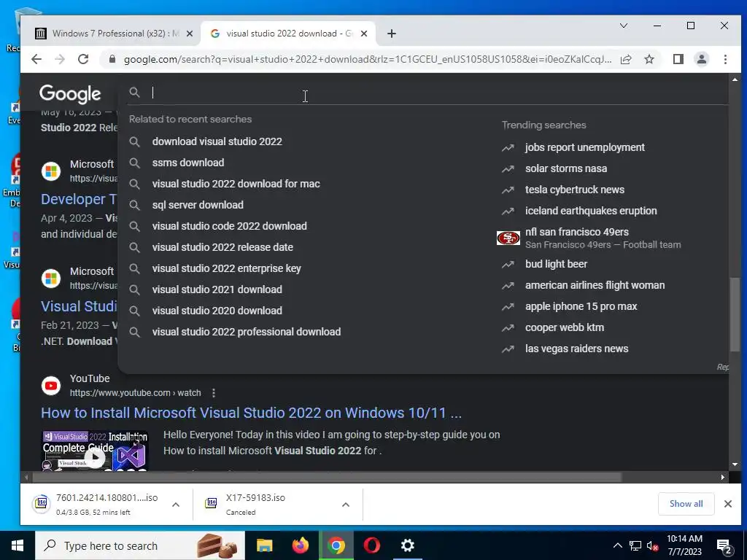Open trending search cooper webb ktm
The width and height of the screenshot is (747, 560).
click(565, 327)
